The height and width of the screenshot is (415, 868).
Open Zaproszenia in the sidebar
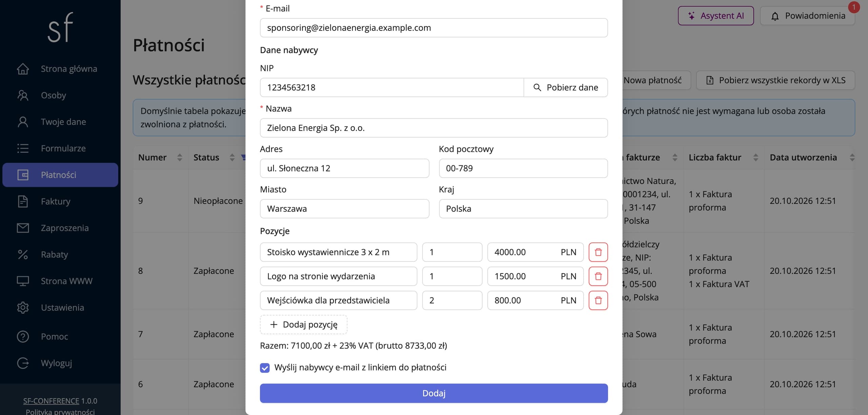tap(60, 228)
